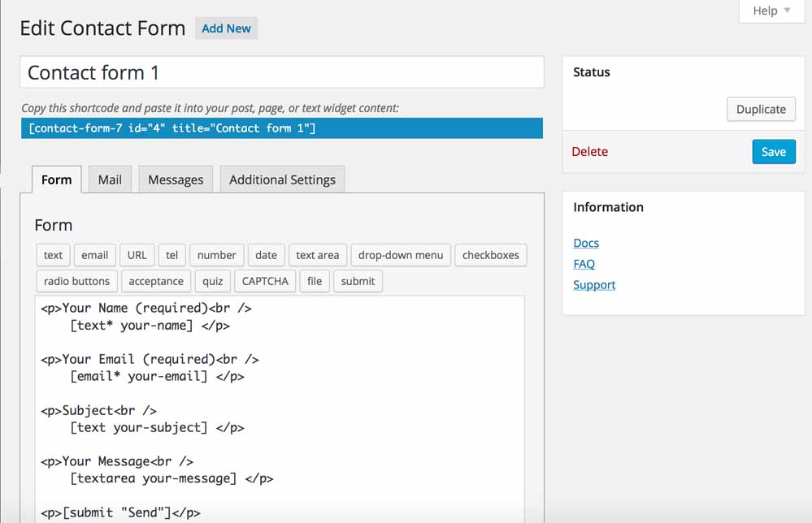Select the contact-form-7 shortcode field
Screen dimensions: 812x523
point(282,128)
